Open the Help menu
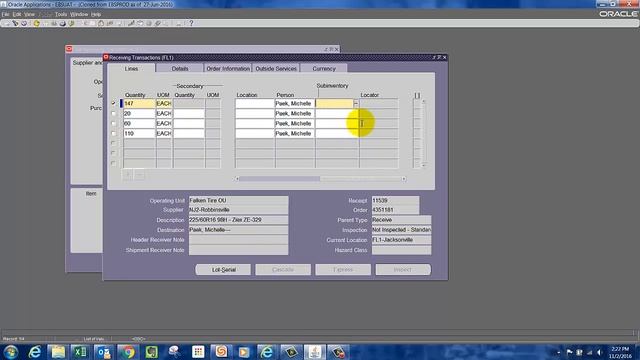This screenshot has width=640, height=360. [96, 14]
